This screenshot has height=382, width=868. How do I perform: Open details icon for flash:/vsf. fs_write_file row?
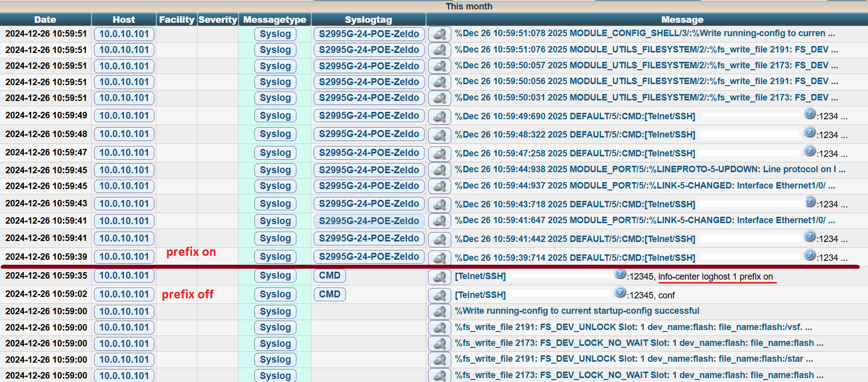coord(439,328)
